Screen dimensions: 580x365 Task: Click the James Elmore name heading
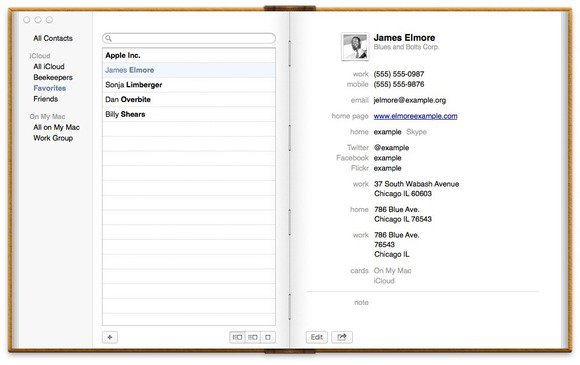[x=404, y=38]
